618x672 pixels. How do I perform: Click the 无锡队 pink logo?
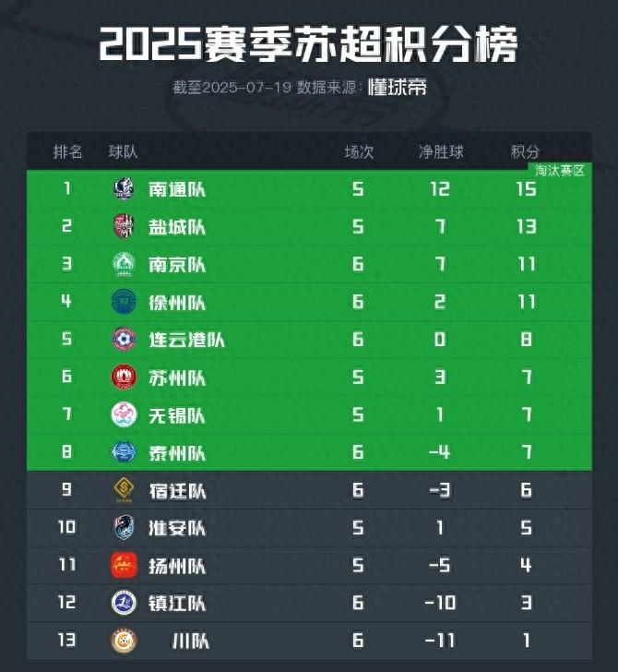pos(124,415)
